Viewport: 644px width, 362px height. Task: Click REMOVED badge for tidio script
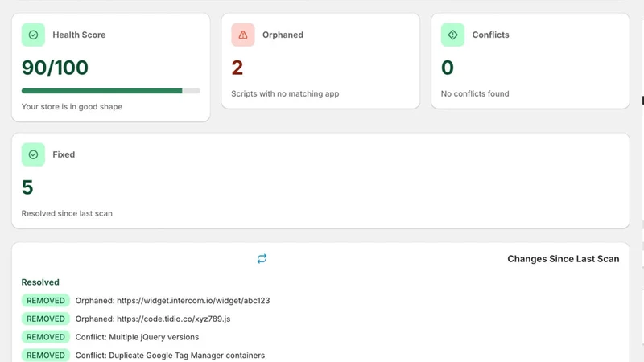(46, 319)
